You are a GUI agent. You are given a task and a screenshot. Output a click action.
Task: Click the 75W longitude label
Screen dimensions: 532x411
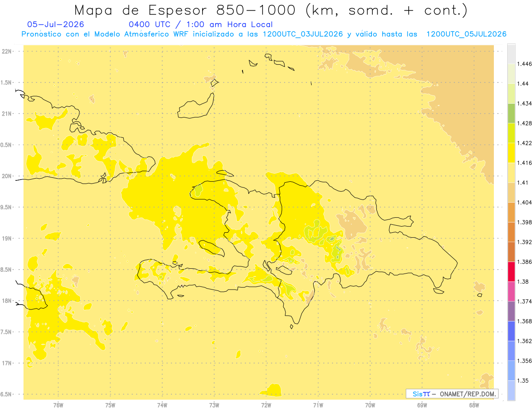110,405
